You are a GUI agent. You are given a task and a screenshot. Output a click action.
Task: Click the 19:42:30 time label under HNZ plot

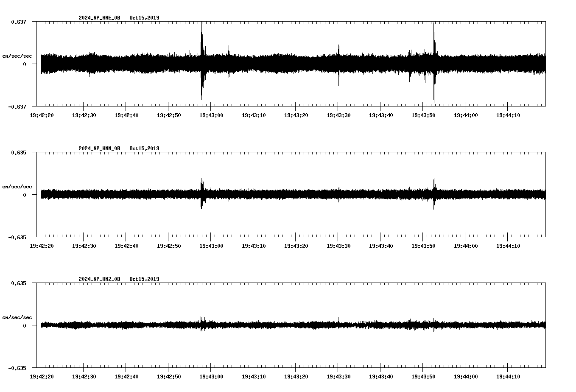click(x=84, y=376)
